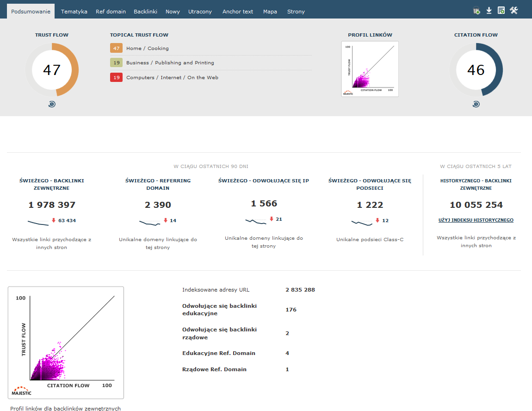Open Business / Publishing and Printing topic
Image resolution: width=532 pixels, height=411 pixels.
pyautogui.click(x=170, y=63)
